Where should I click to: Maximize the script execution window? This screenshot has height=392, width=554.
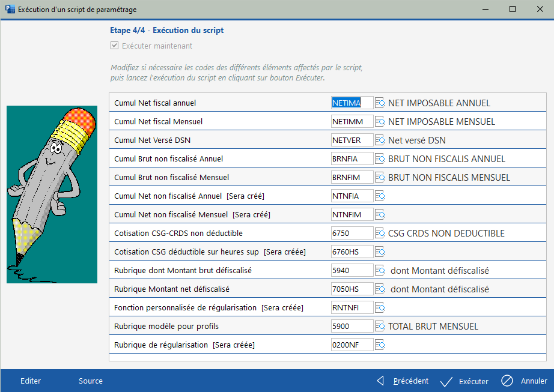[x=513, y=9]
